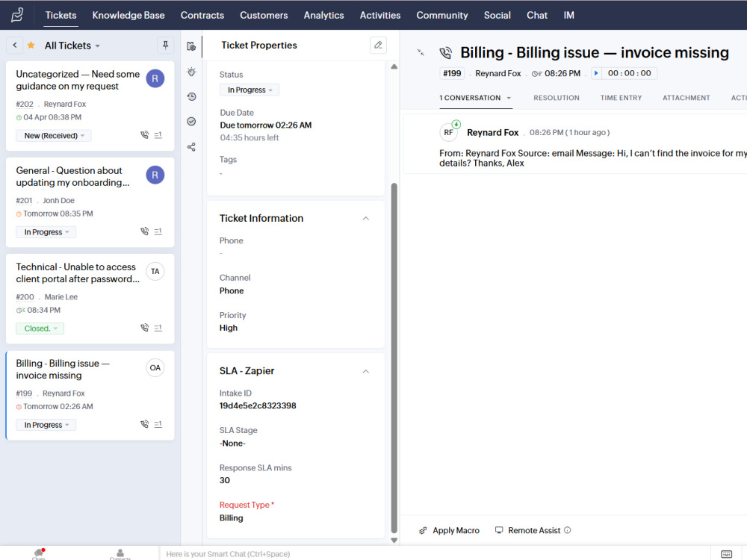Open the Knowledge Base menu
The height and width of the screenshot is (560, 747).
[128, 15]
